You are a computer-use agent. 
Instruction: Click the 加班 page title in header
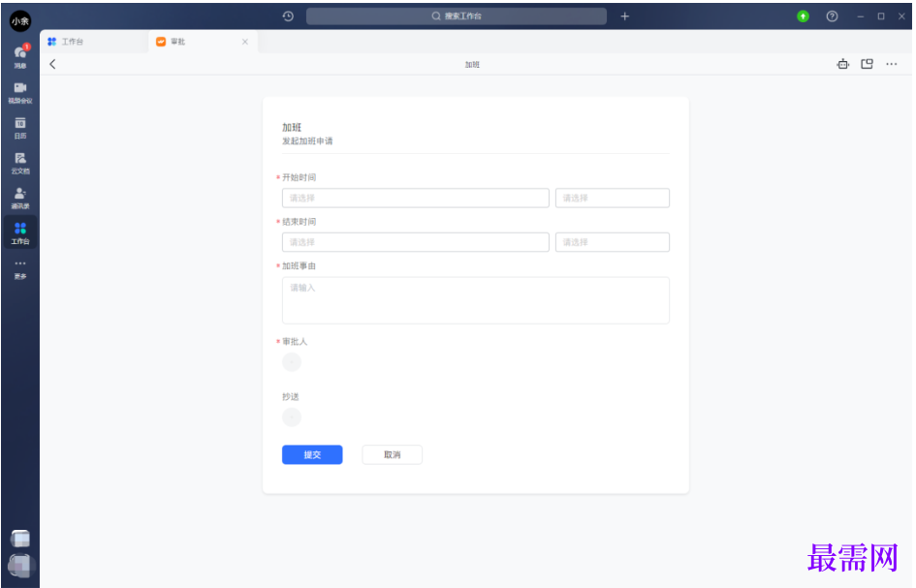472,65
